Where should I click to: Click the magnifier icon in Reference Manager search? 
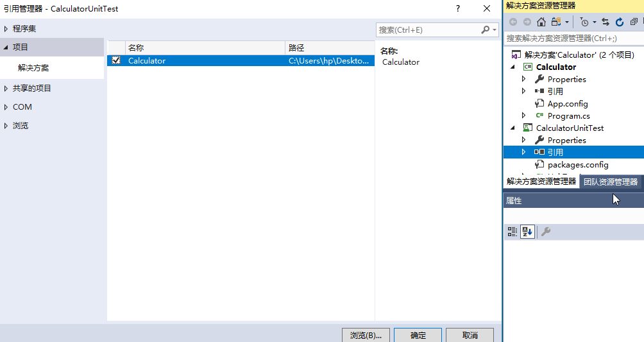[x=486, y=30]
